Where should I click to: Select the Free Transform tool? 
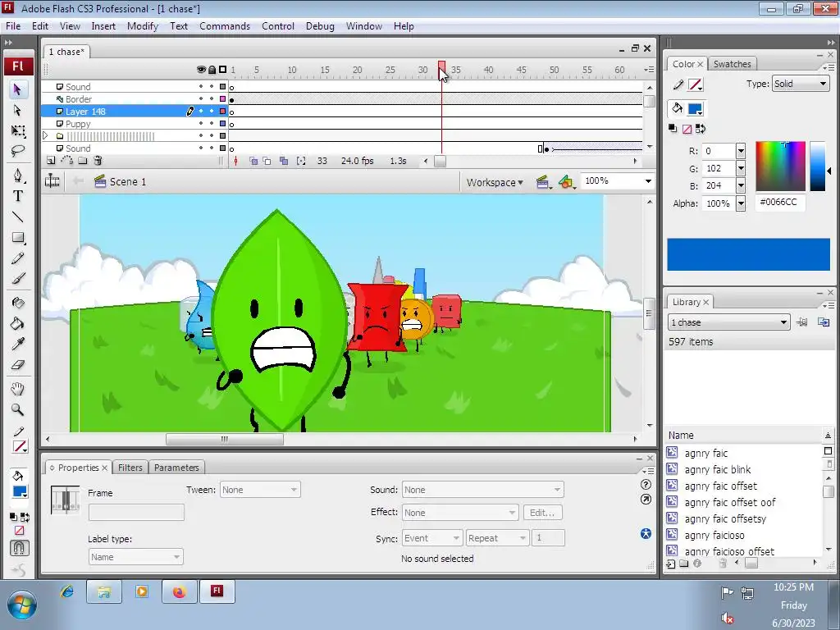18,130
